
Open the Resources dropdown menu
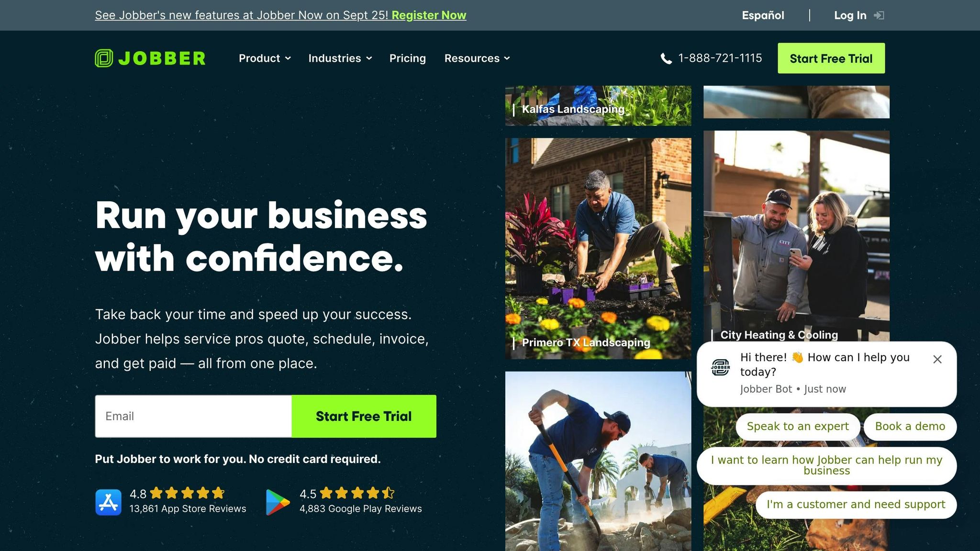click(x=477, y=58)
